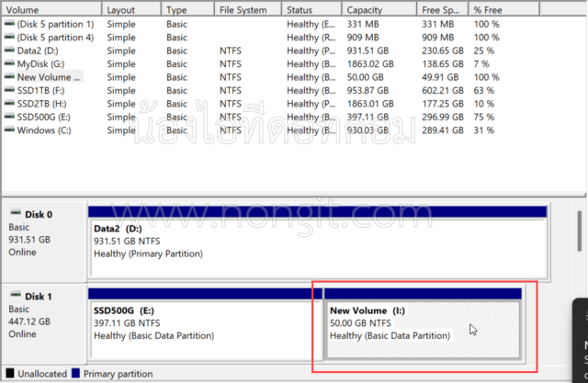The image size is (588, 383).
Task: Click the 1863.02 GB capacity cell
Action: tap(370, 63)
